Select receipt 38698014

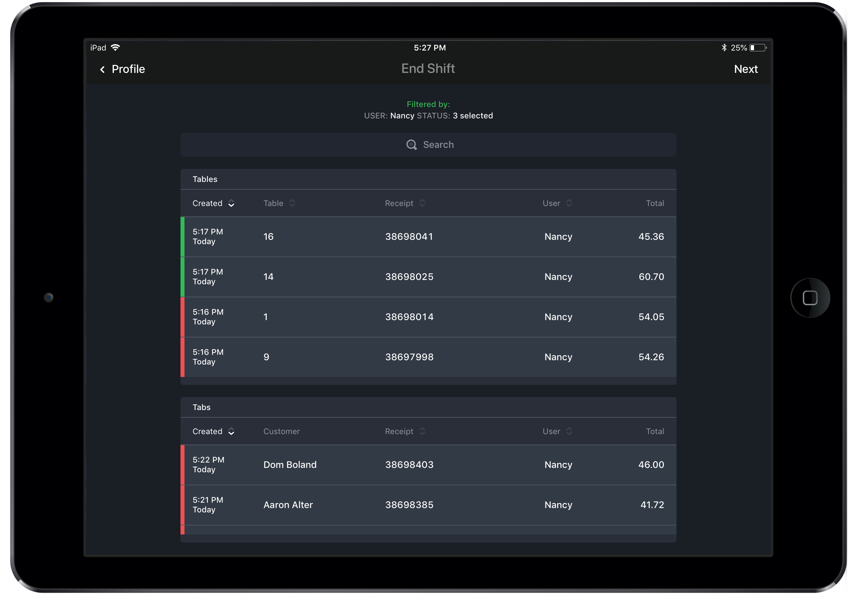point(409,317)
